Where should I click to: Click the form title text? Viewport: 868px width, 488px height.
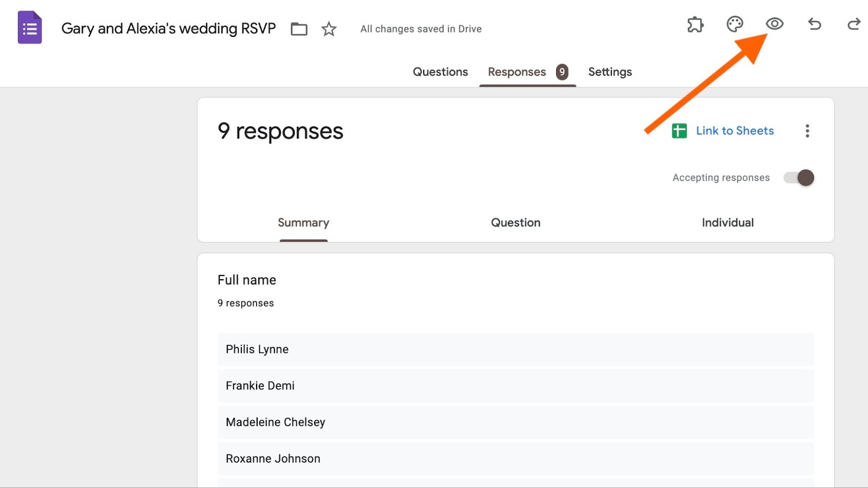(169, 29)
